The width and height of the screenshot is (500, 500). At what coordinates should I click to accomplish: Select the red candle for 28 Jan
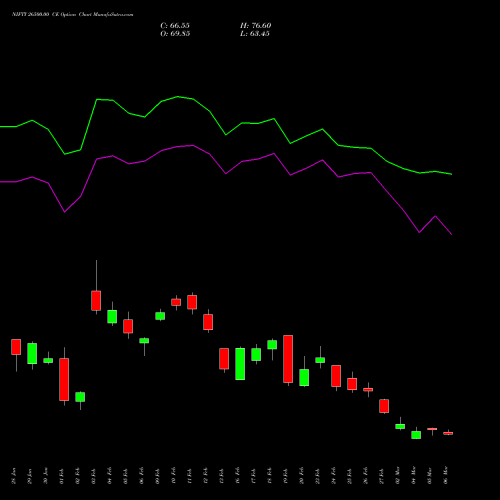[x=16, y=347]
